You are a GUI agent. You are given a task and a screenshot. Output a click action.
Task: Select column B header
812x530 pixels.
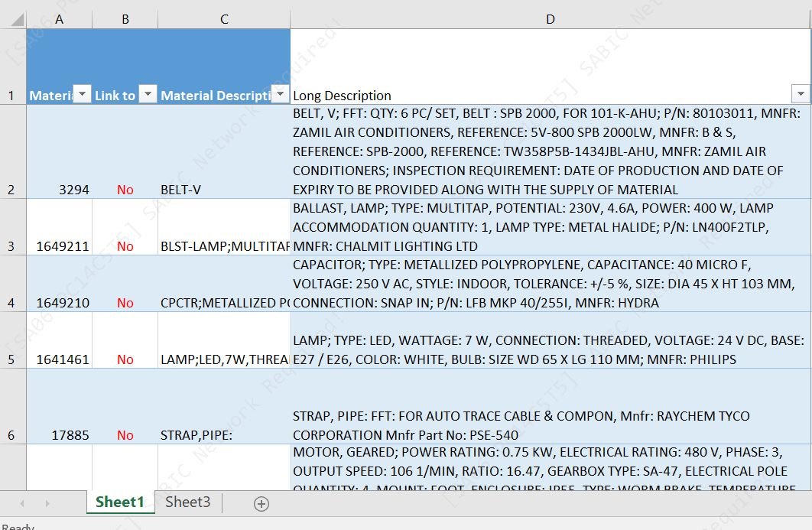[125, 20]
